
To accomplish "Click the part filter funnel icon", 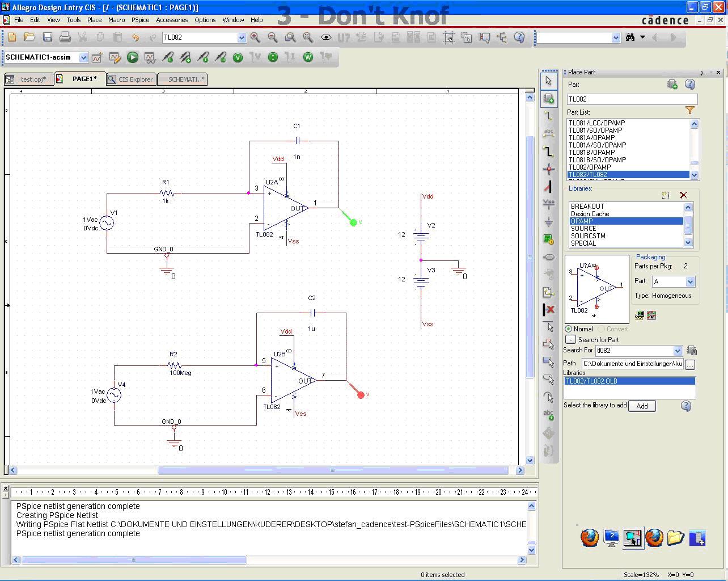I will coord(690,111).
